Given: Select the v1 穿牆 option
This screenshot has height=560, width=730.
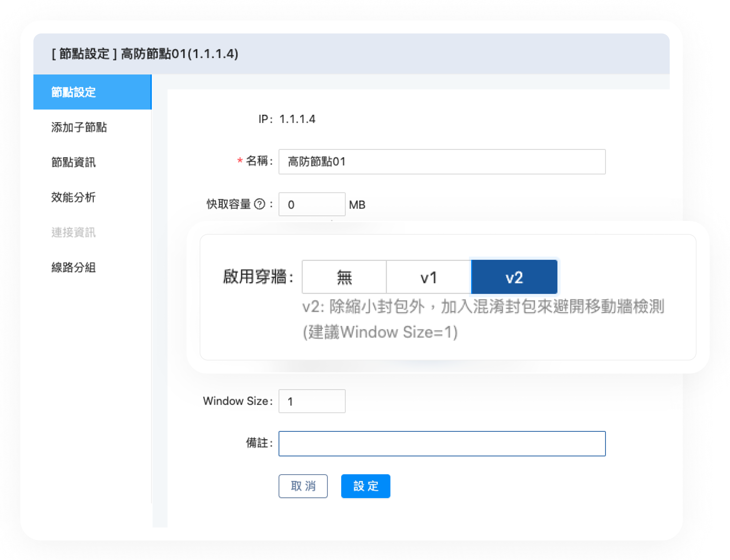Looking at the screenshot, I should pos(429,277).
